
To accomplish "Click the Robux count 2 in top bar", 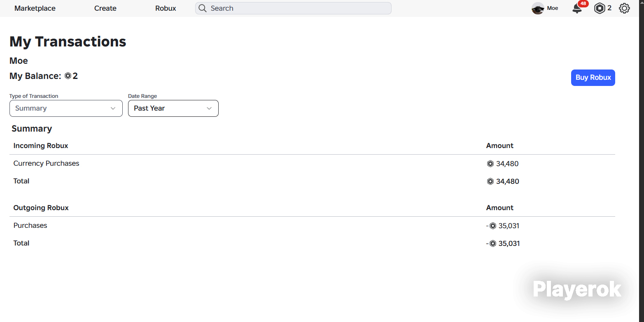I will tap(609, 8).
